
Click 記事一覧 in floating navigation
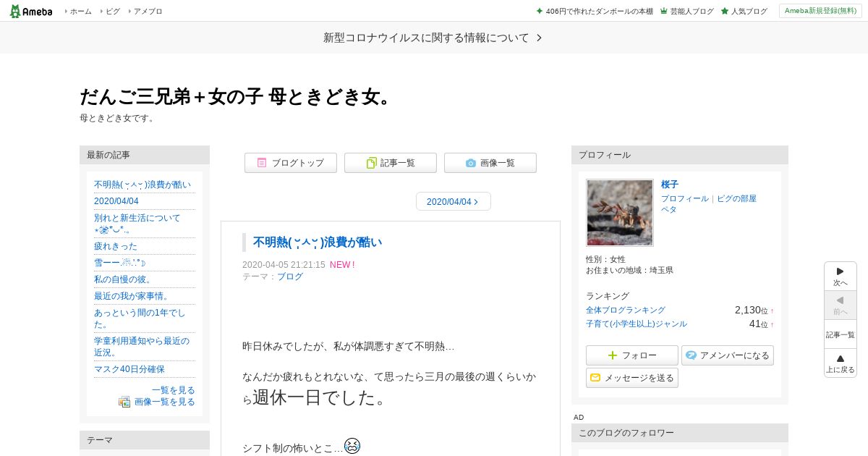841,334
